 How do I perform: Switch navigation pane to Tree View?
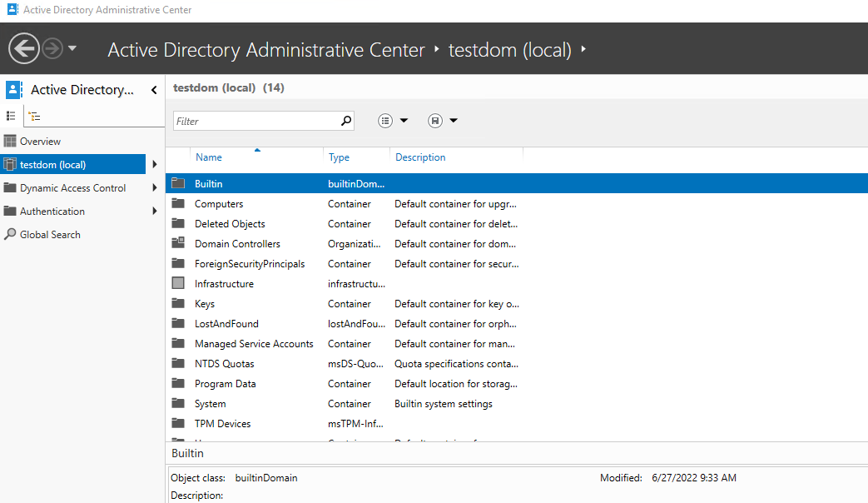[35, 117]
